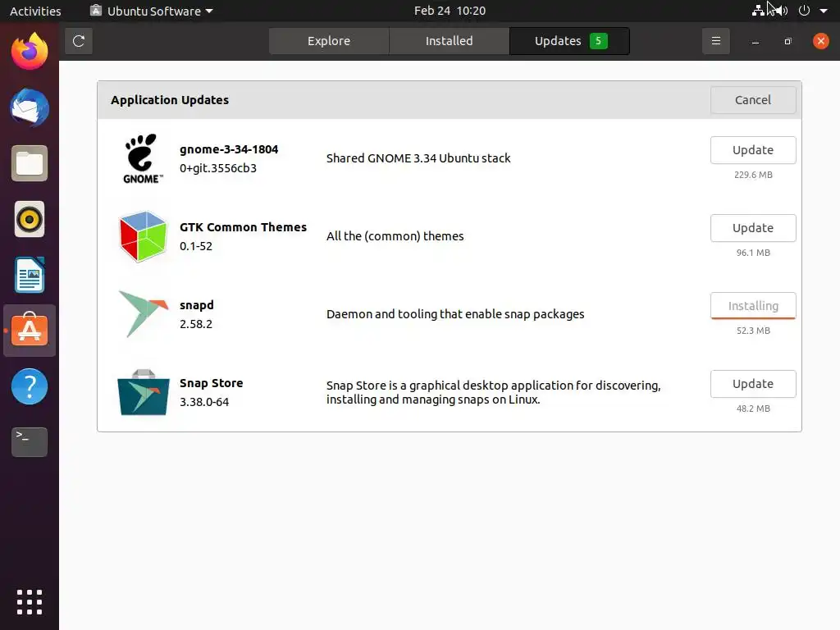The image size is (840, 630).
Task: Click the '229.6 MB' size label
Action: coord(753,175)
